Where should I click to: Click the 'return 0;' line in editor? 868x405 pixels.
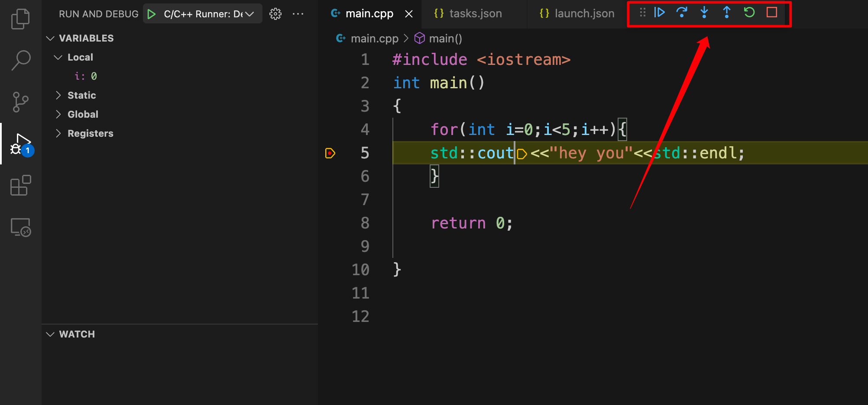[472, 223]
